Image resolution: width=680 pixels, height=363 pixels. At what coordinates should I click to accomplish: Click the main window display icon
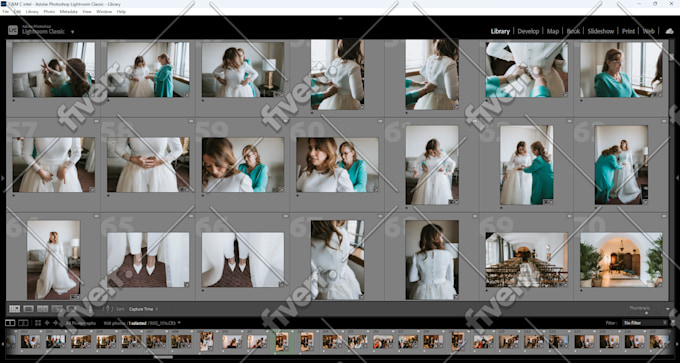[x=10, y=323]
